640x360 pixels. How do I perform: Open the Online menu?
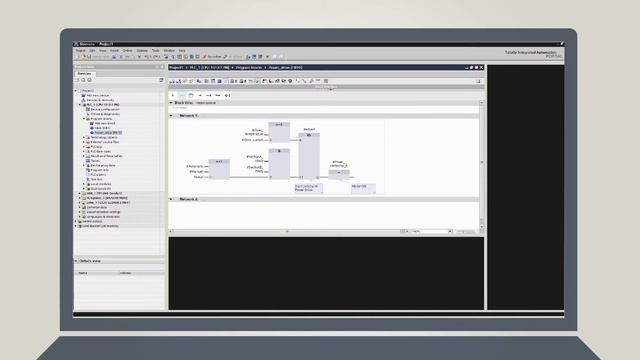(x=128, y=51)
